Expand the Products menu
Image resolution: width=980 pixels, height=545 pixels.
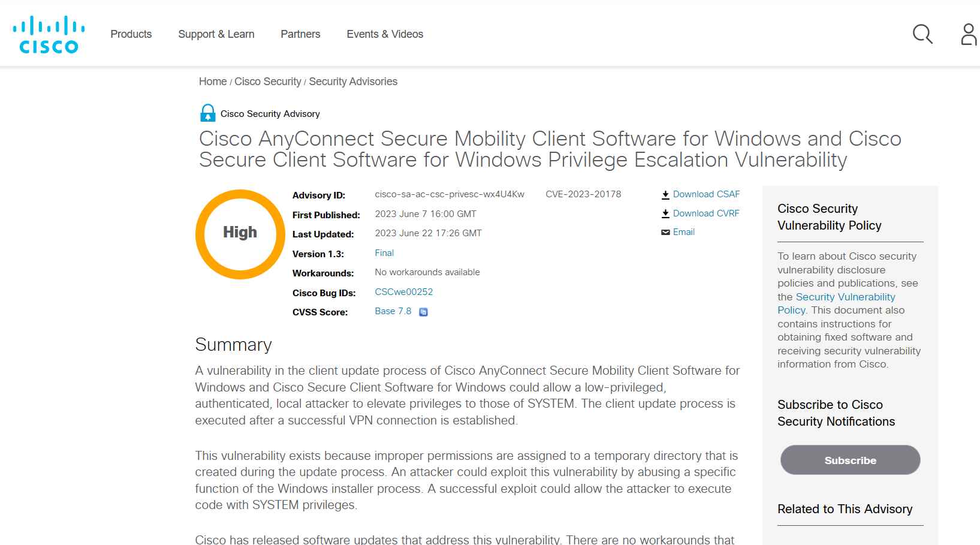pyautogui.click(x=131, y=34)
